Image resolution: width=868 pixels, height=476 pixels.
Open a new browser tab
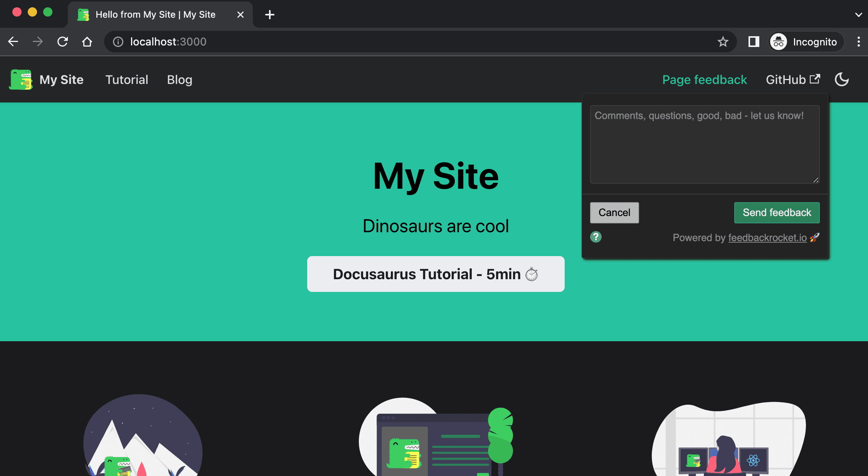270,15
